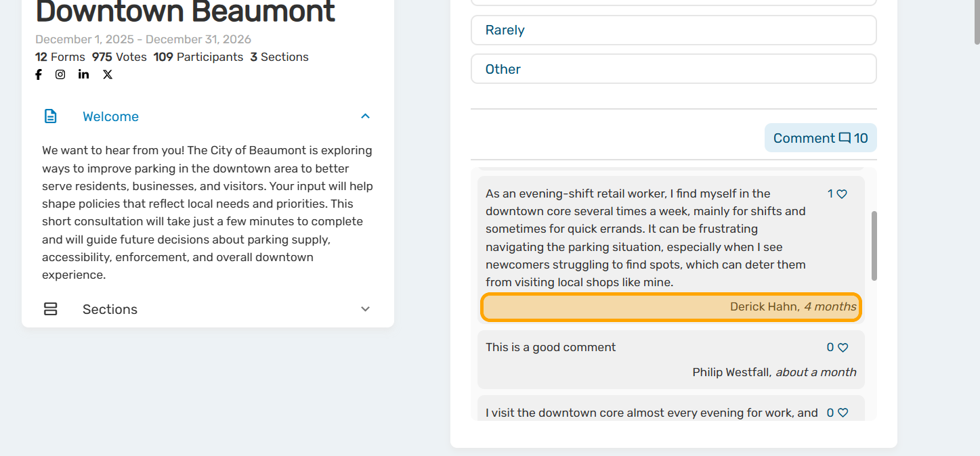
Task: Expand the Sections chevron arrow
Action: point(365,309)
